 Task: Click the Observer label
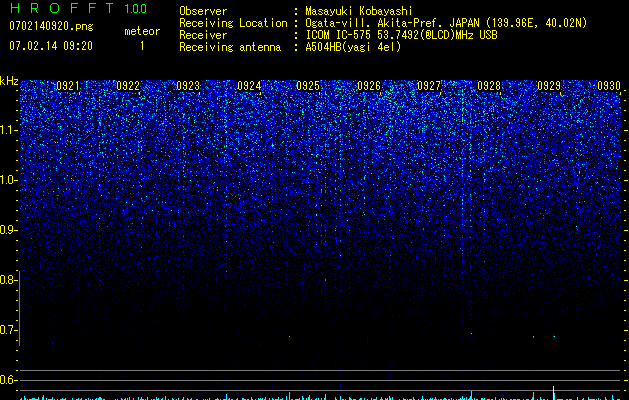click(x=203, y=11)
